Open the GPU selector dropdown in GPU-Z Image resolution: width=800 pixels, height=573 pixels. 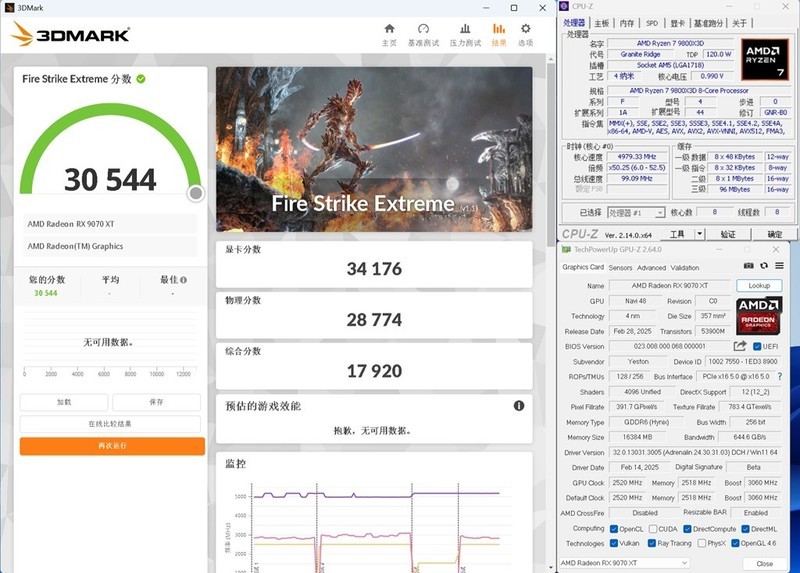(624, 563)
